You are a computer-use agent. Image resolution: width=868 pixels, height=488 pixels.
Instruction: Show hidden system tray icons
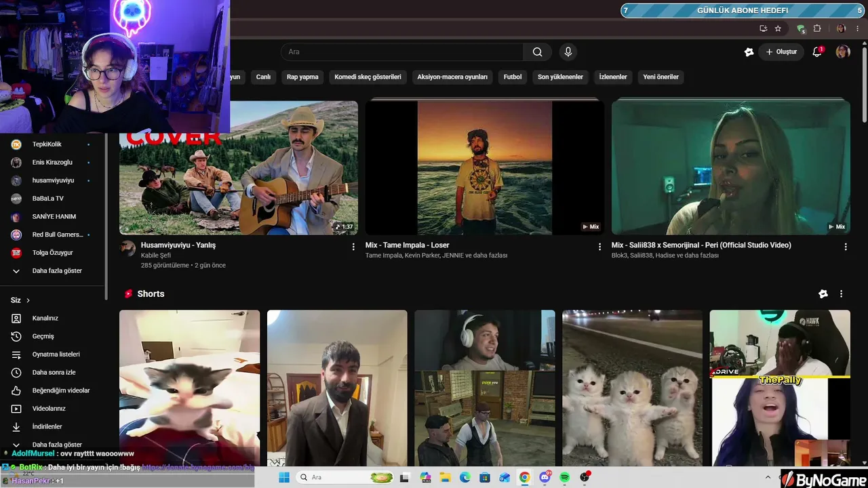click(x=768, y=477)
